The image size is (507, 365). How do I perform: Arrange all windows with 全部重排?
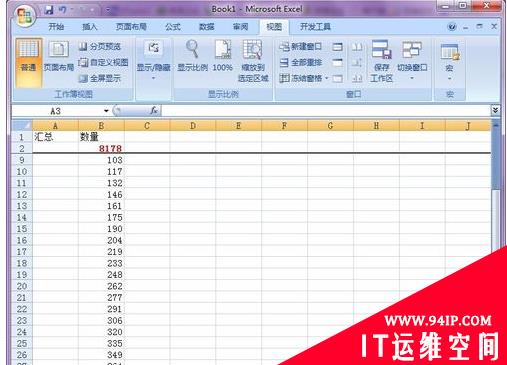click(x=300, y=62)
